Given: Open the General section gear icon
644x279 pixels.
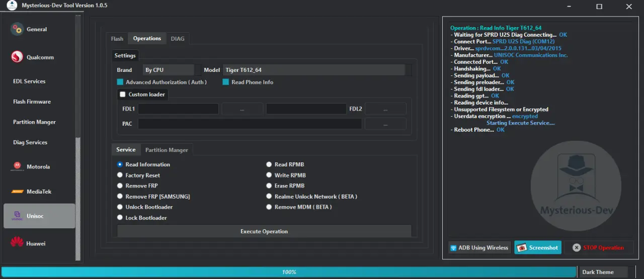Looking at the screenshot, I should click(x=17, y=29).
